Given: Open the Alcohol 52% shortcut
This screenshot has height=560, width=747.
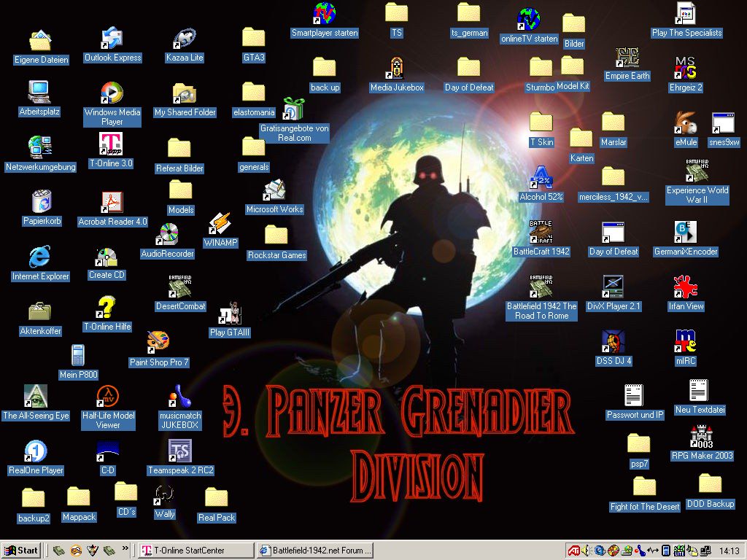Looking at the screenshot, I should pos(541,178).
